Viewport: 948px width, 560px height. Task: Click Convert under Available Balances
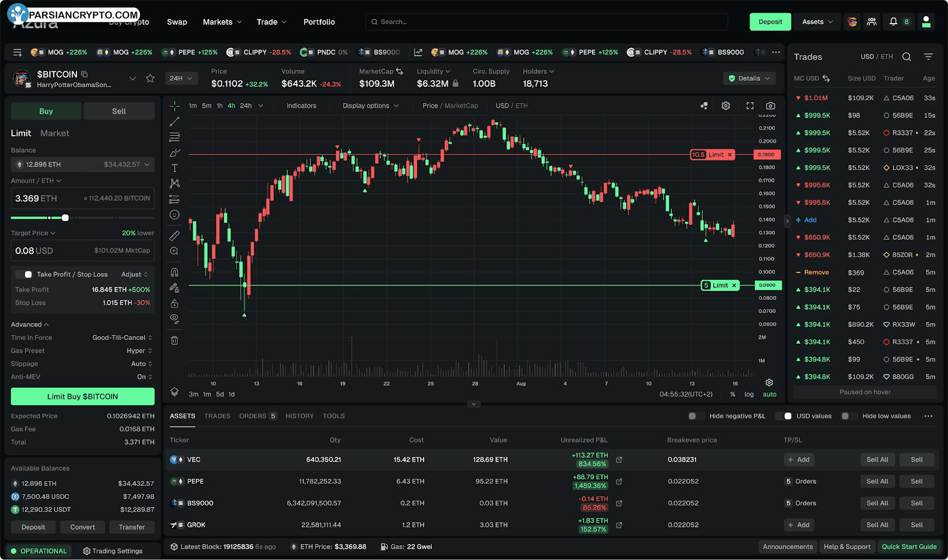coord(82,527)
